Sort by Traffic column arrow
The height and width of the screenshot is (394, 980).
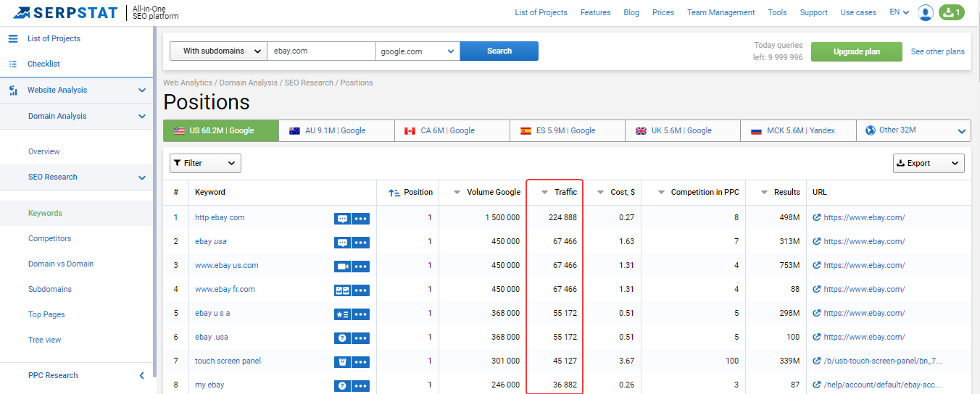click(544, 193)
